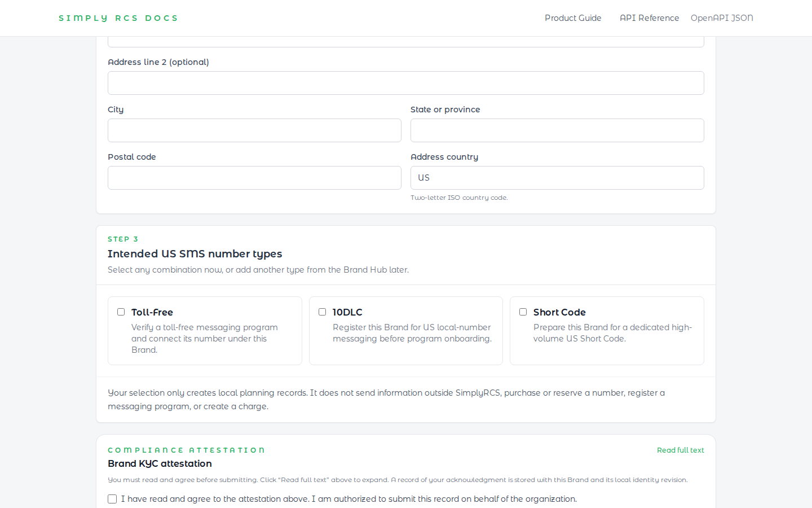Edit the Address country field
This screenshot has height=508, width=812.
coord(557,178)
